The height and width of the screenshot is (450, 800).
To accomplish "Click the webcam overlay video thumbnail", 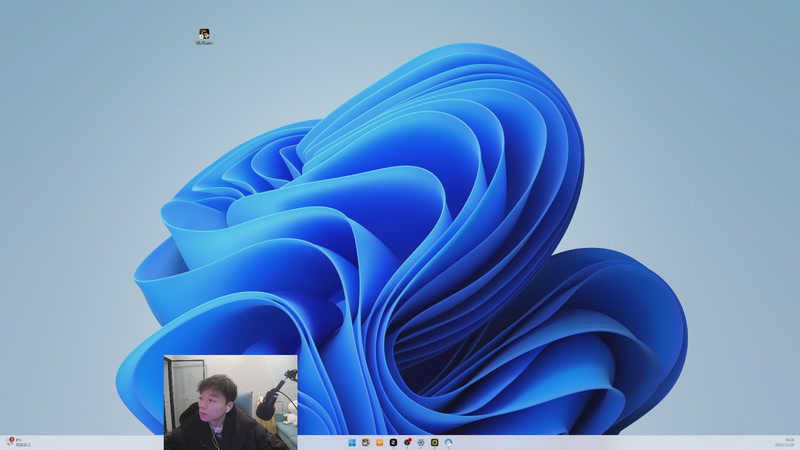I will tap(231, 402).
